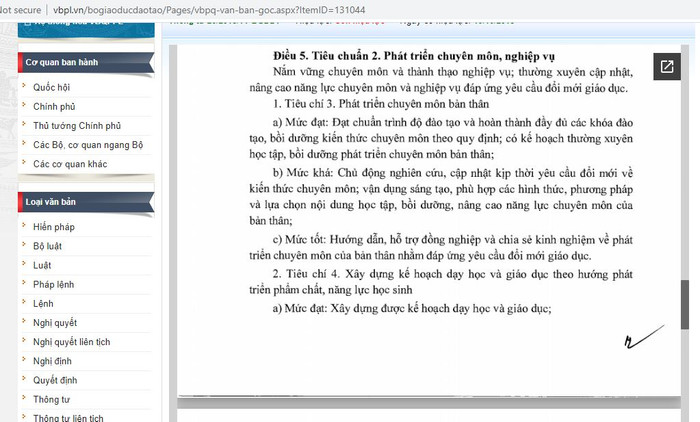
Task: Open Hiến pháp document type
Action: 54,227
